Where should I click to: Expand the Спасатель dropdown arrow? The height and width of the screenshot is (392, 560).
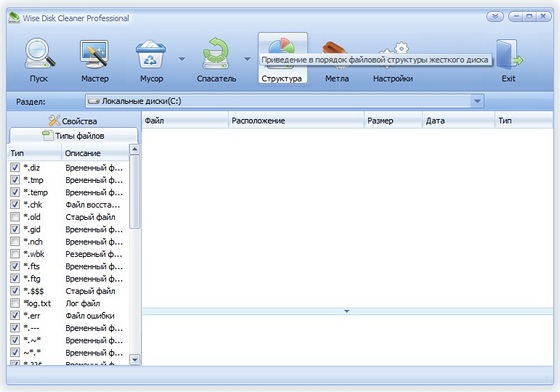247,59
